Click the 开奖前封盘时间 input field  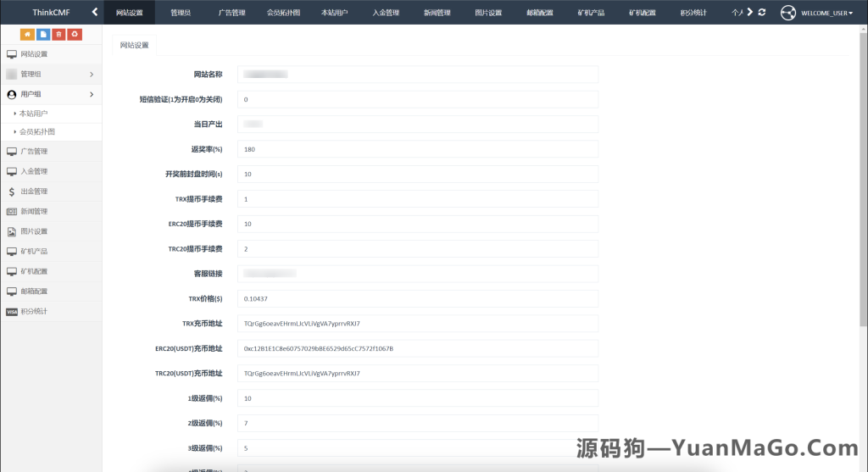pyautogui.click(x=418, y=174)
